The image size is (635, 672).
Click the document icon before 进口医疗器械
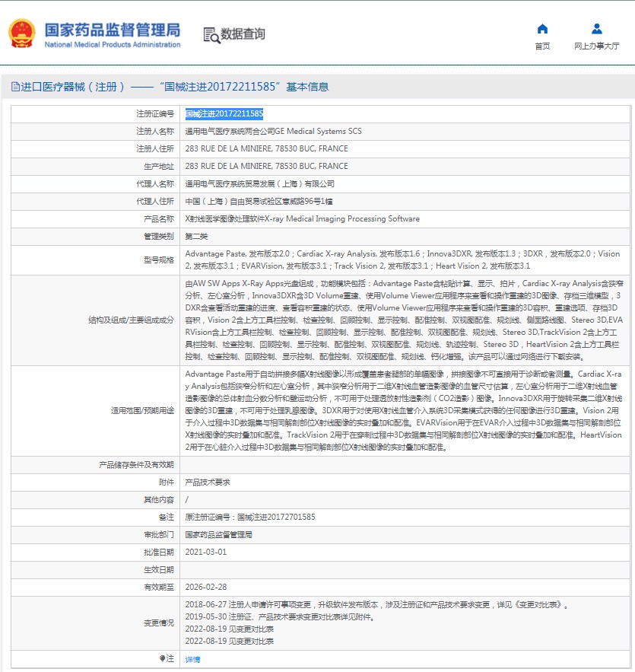(15, 87)
